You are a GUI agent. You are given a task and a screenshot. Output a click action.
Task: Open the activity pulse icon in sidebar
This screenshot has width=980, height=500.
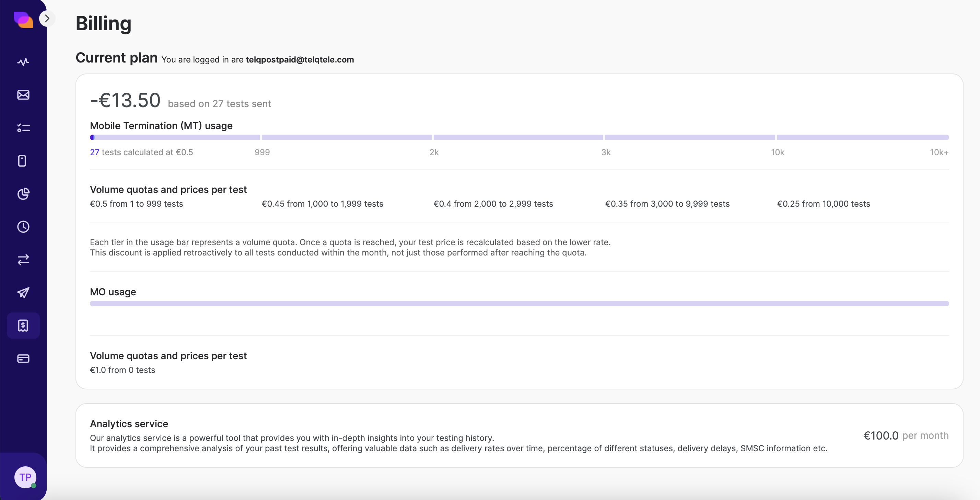[23, 62]
